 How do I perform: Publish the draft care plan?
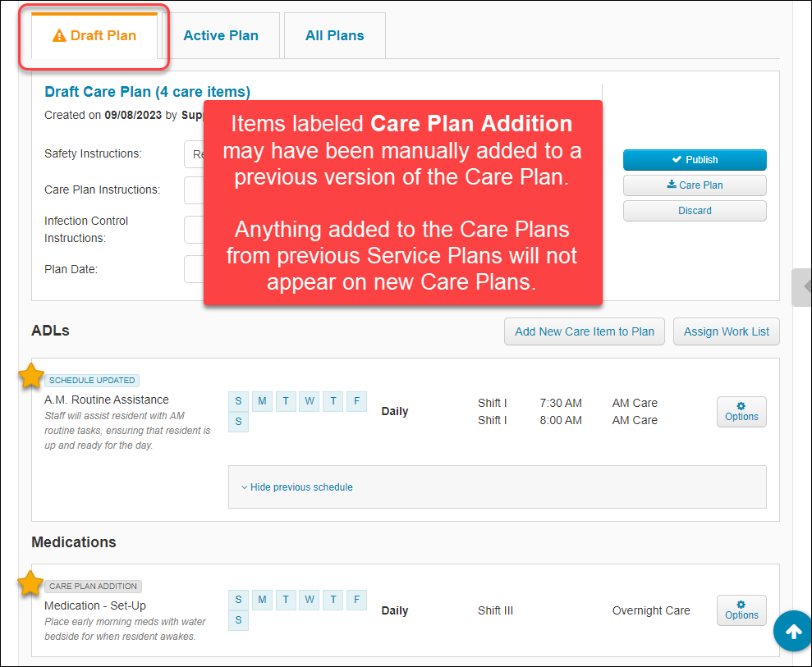coord(694,159)
